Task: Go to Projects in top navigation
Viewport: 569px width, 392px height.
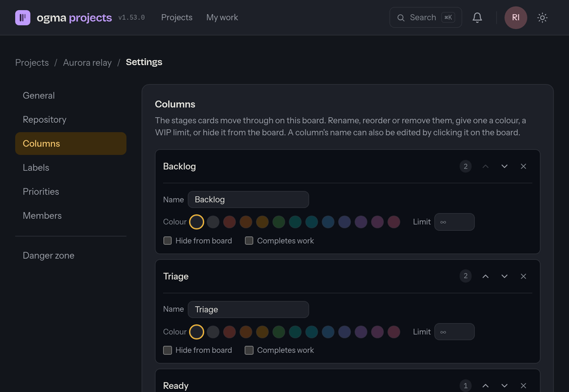Action: (x=177, y=18)
